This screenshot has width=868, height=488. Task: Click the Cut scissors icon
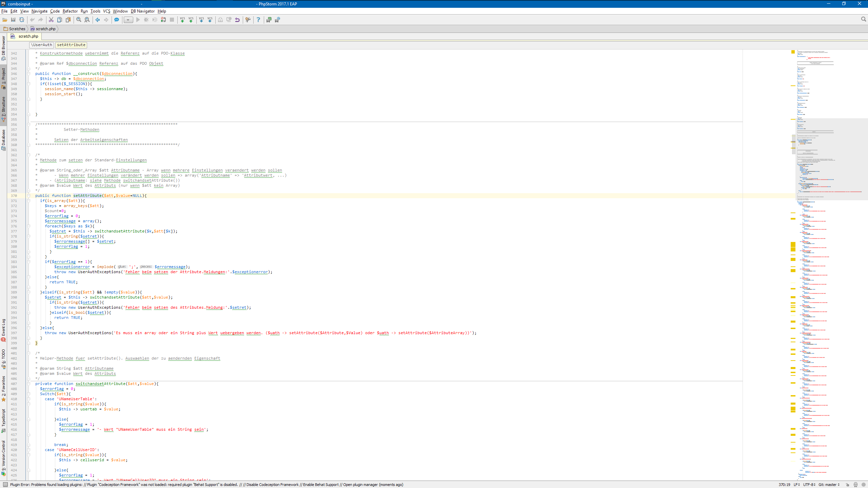51,20
